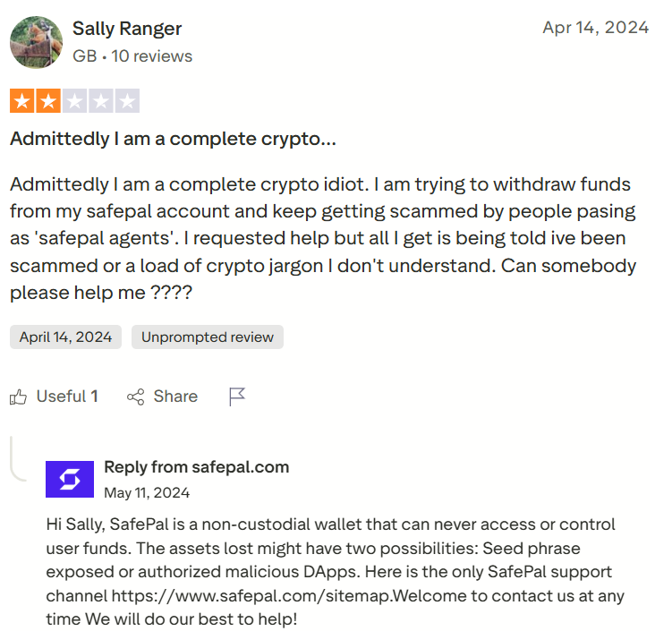Click the second orange rating star
The image size is (672, 631).
click(x=48, y=101)
